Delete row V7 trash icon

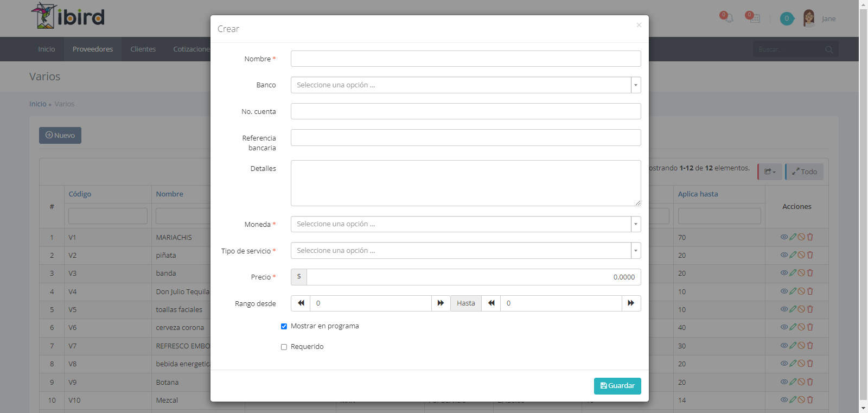[810, 346]
